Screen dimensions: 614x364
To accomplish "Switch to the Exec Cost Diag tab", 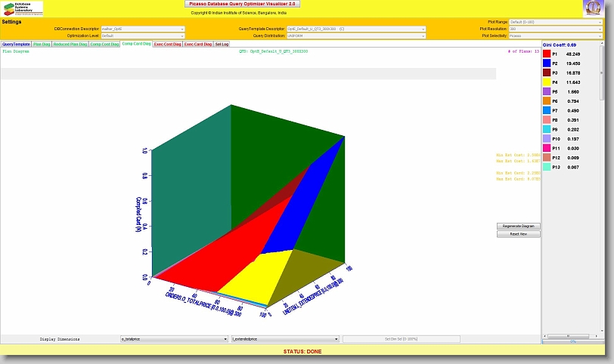I will pos(167,45).
